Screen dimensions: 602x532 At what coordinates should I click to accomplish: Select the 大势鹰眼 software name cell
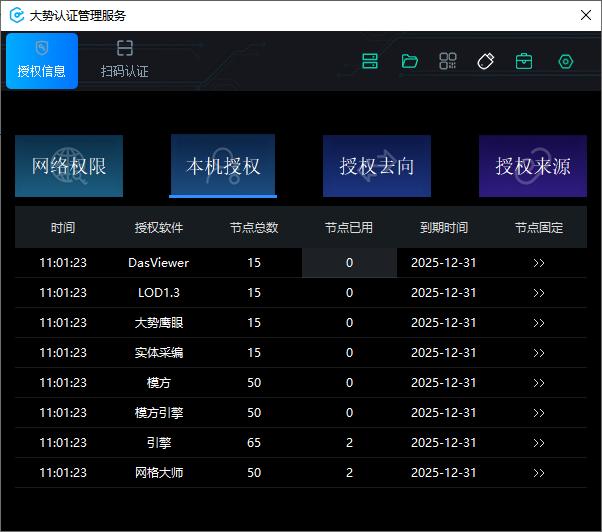tap(159, 323)
